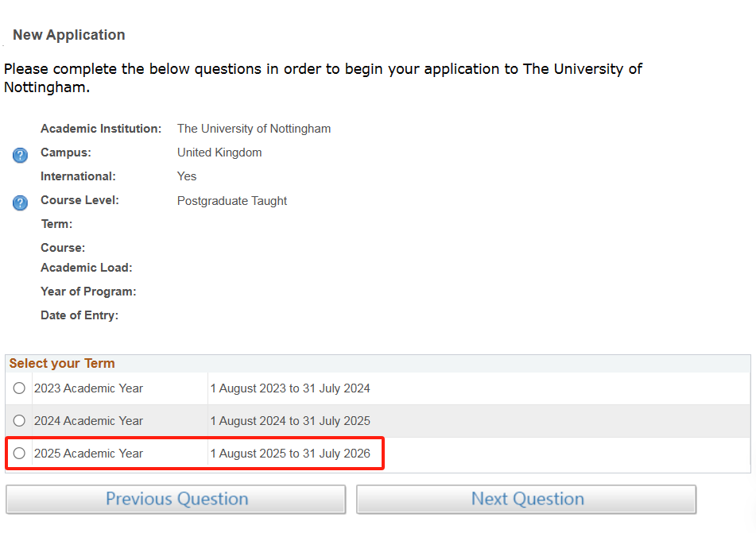Click the "2025 Academic Year" term label
The width and height of the screenshot is (756, 533).
pos(88,454)
